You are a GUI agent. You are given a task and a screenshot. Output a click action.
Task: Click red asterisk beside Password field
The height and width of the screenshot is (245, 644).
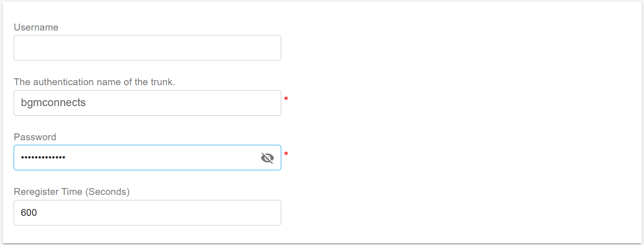(x=286, y=154)
